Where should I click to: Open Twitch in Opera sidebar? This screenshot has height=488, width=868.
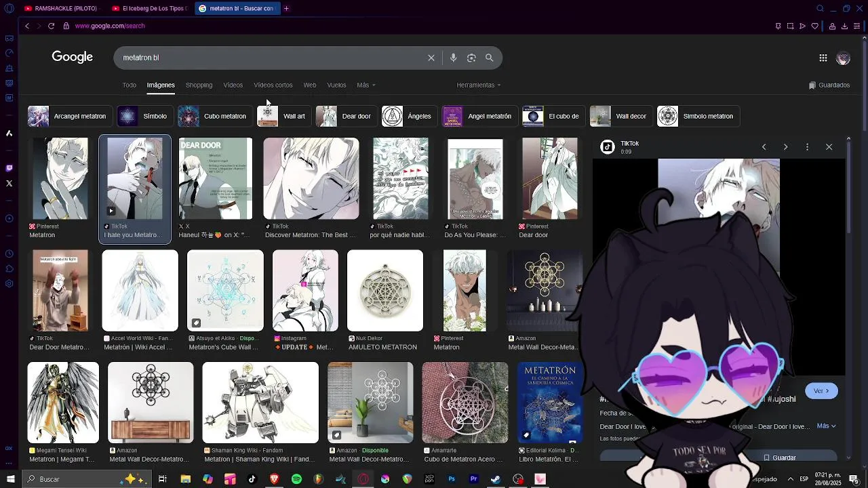[x=9, y=168]
